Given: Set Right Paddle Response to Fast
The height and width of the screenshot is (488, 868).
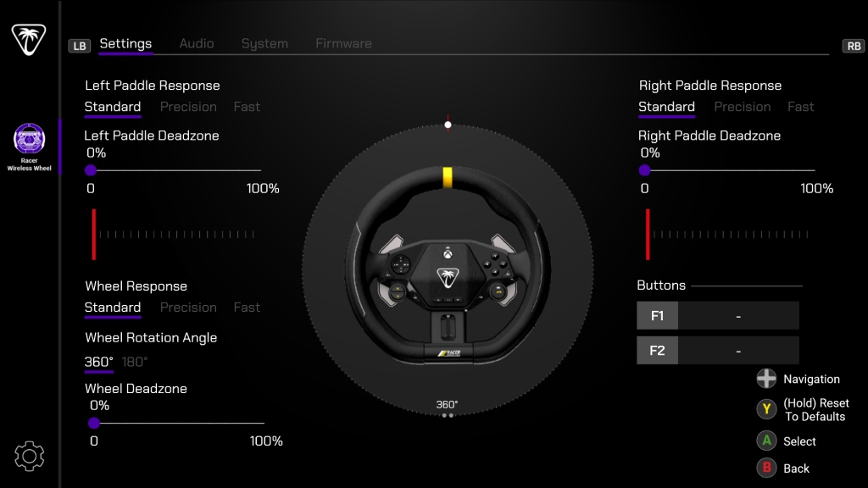Looking at the screenshot, I should pos(801,107).
